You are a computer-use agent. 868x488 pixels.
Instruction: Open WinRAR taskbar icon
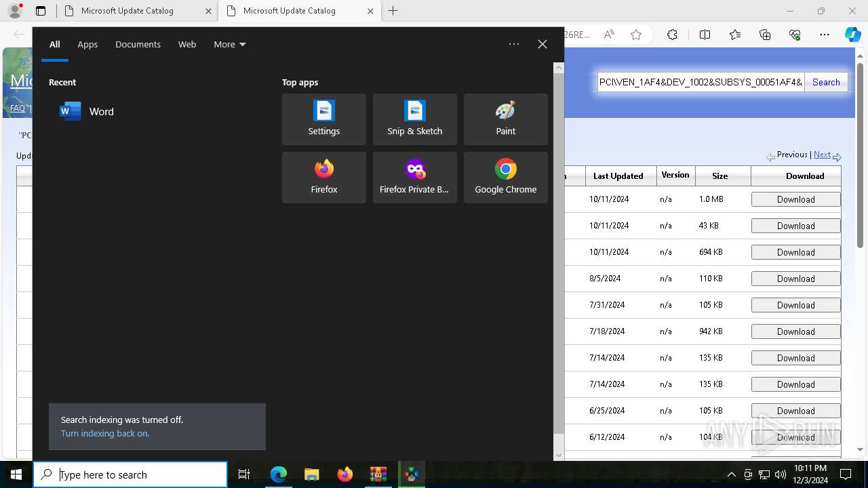point(378,474)
